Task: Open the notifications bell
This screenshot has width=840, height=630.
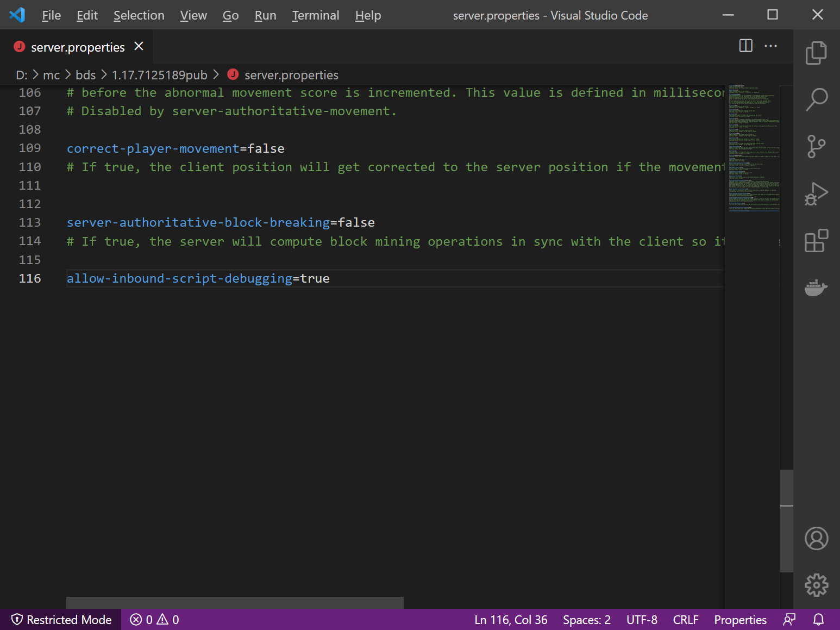Action: 819,619
